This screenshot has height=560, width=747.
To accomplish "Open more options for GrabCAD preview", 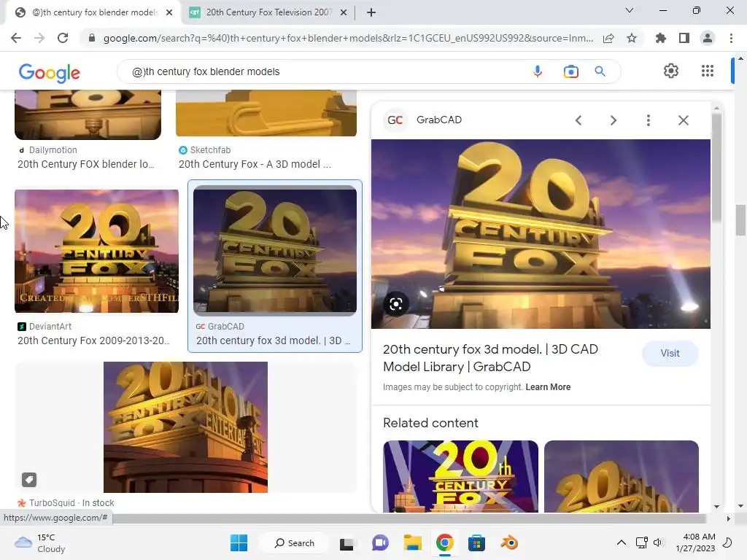I will click(648, 120).
